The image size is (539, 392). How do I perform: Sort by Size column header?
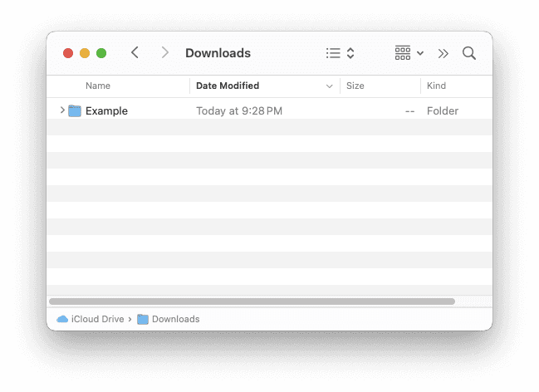(x=355, y=86)
